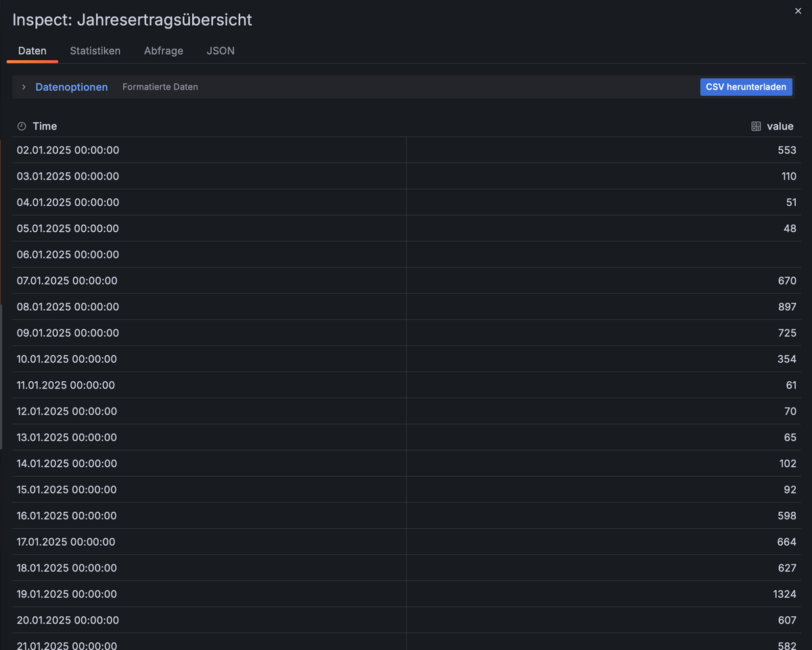The image size is (812, 650).
Task: Click the 08.01.2025 row value 897
Action: point(604,307)
